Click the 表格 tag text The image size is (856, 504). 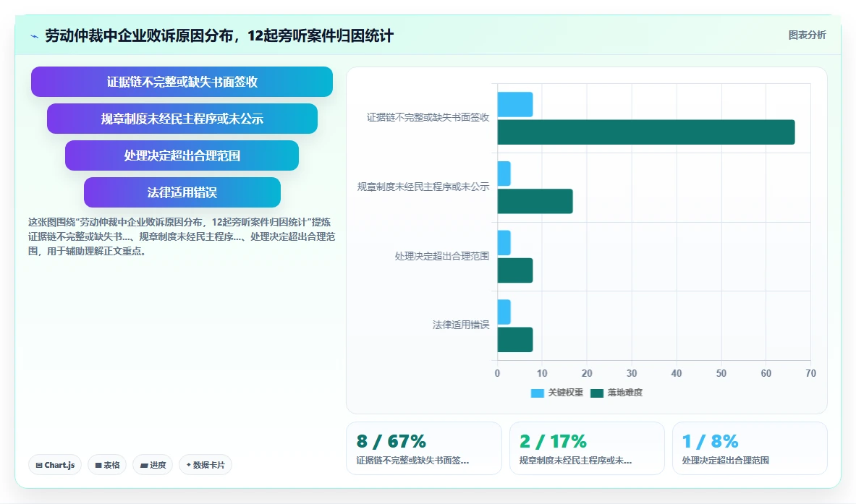(111, 465)
